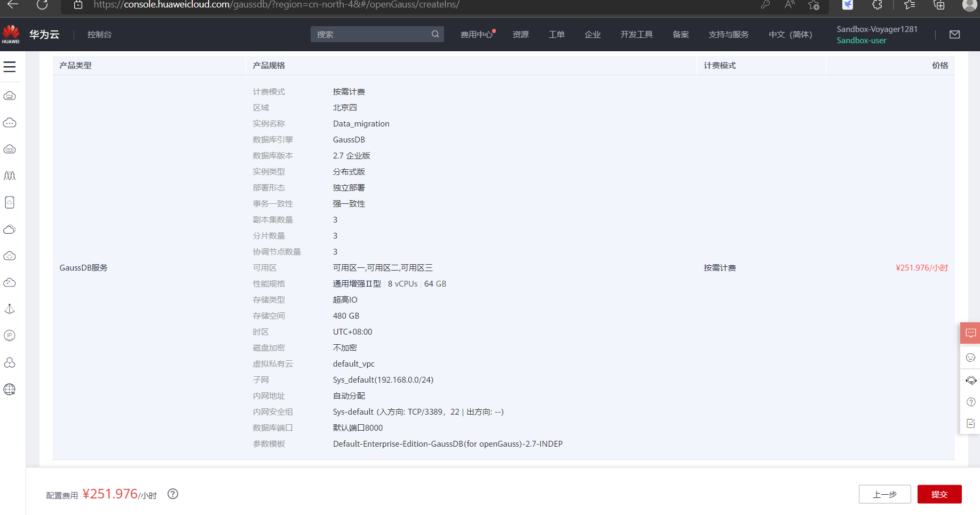Reload the page with browser refresh icon

click(42, 5)
